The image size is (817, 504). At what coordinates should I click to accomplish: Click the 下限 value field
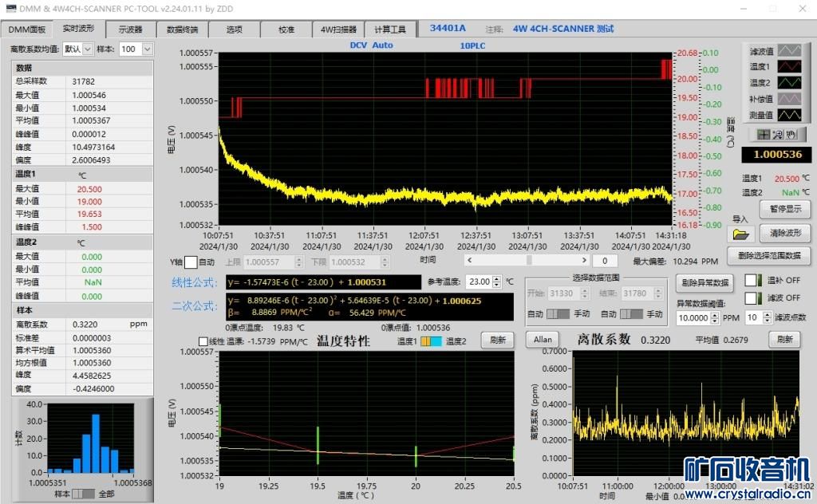355,262
